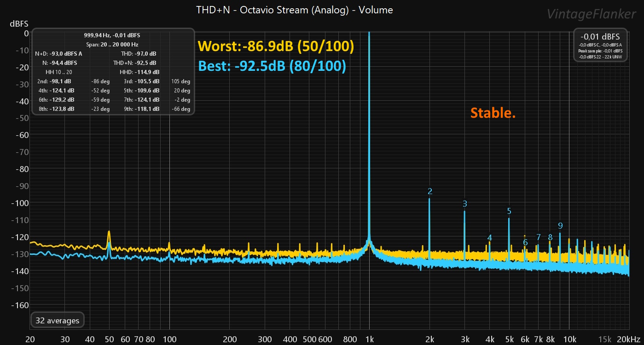Select the "8th: -123,8 dB" harmonic value

(56, 109)
